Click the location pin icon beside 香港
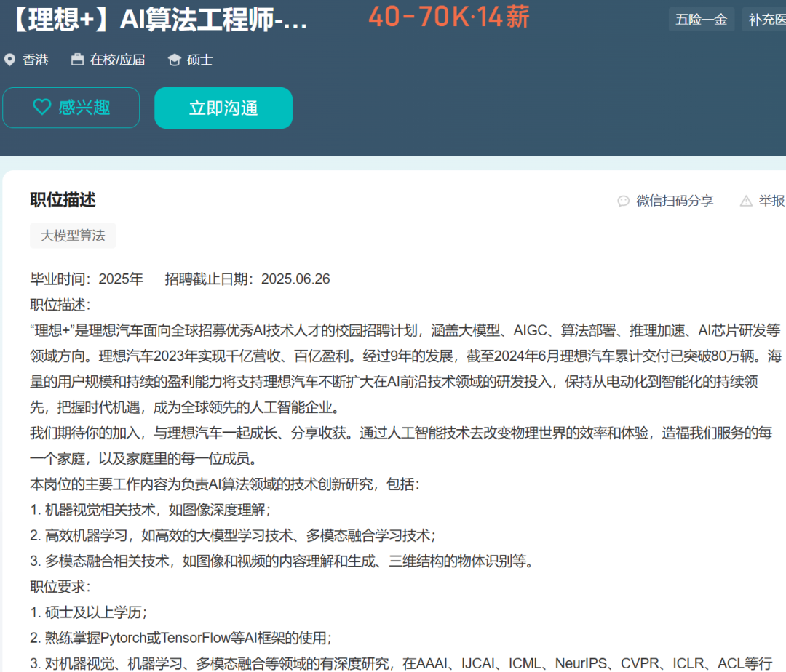The height and width of the screenshot is (672, 786). coord(9,60)
